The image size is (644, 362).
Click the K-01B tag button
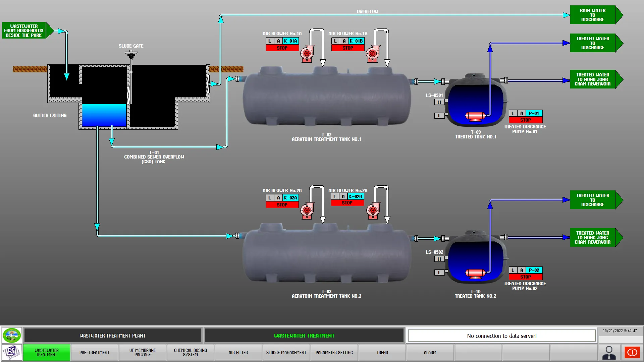(x=356, y=41)
